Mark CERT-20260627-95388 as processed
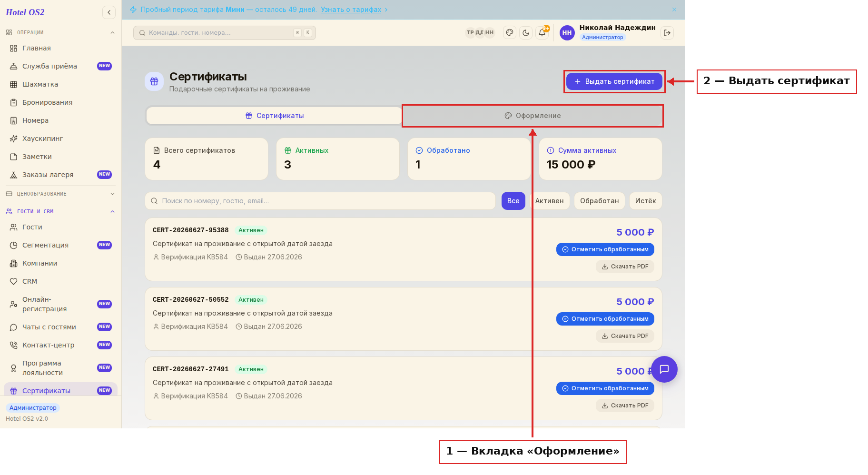 point(605,249)
